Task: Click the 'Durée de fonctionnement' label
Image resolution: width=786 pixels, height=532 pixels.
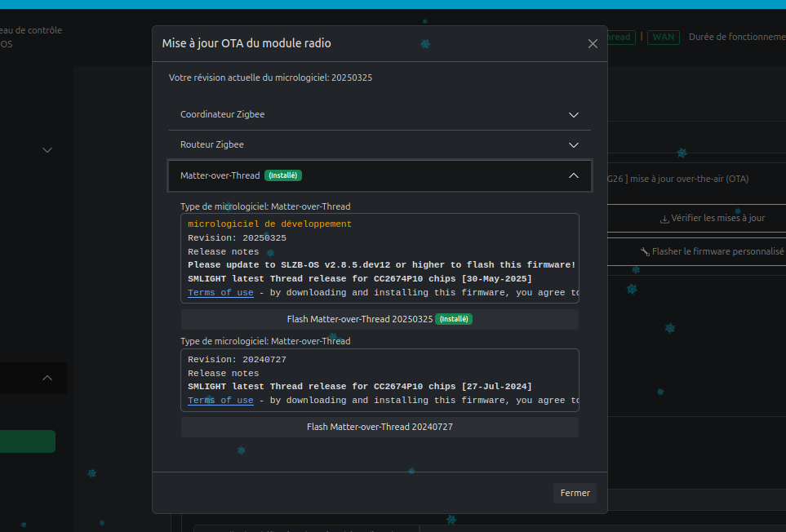Action: click(x=737, y=37)
